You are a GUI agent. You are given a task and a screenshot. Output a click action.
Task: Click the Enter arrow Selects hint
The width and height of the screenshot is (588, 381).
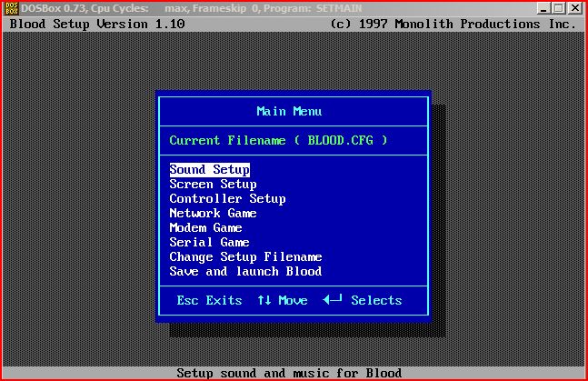click(363, 300)
